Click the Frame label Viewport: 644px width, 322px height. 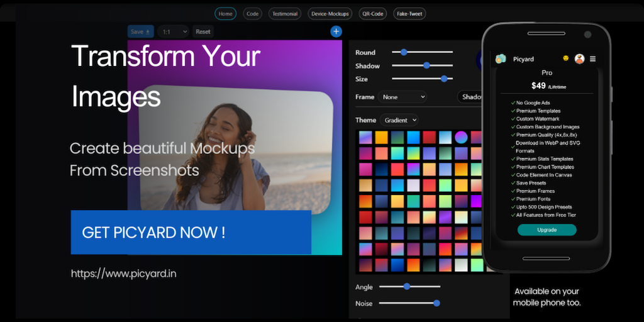click(x=365, y=97)
